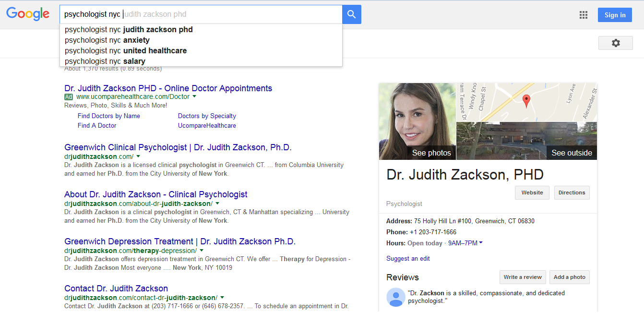Image resolution: width=644 pixels, height=313 pixels.
Task: Open 'About Dr. Judith Zackson - Clinical Psychologist'
Action: [156, 194]
